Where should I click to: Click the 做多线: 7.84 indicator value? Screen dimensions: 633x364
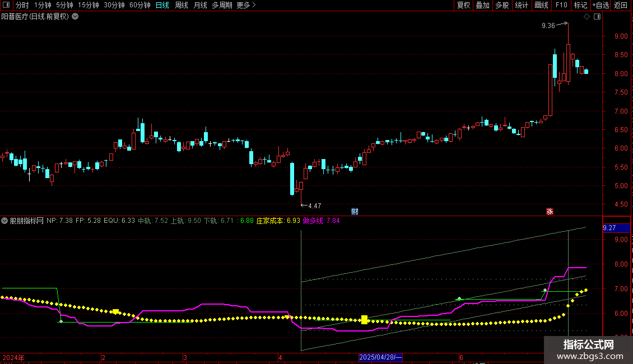pos(322,221)
